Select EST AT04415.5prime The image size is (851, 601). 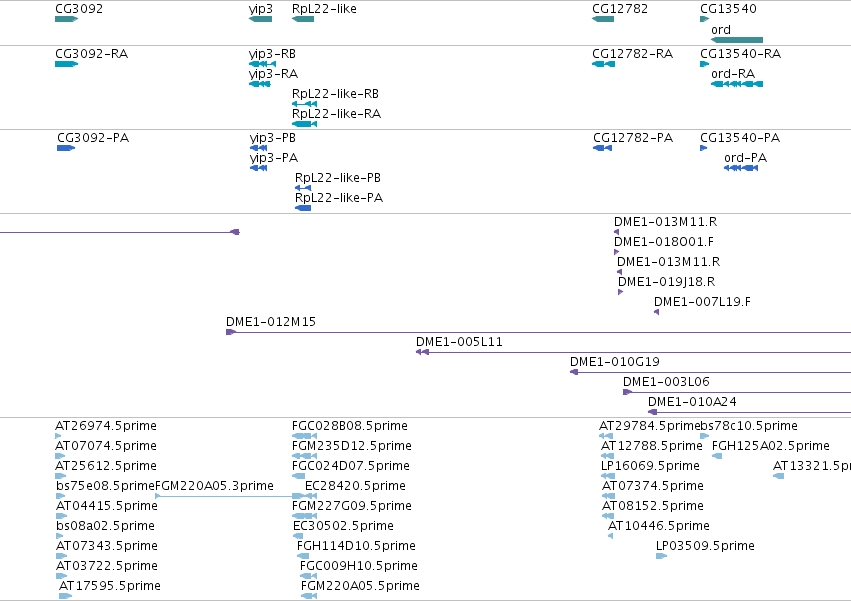coord(61,516)
